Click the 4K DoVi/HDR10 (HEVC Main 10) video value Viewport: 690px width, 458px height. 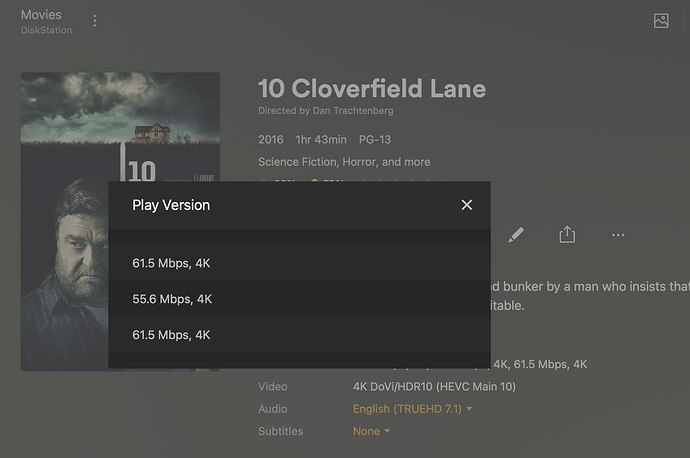point(434,387)
